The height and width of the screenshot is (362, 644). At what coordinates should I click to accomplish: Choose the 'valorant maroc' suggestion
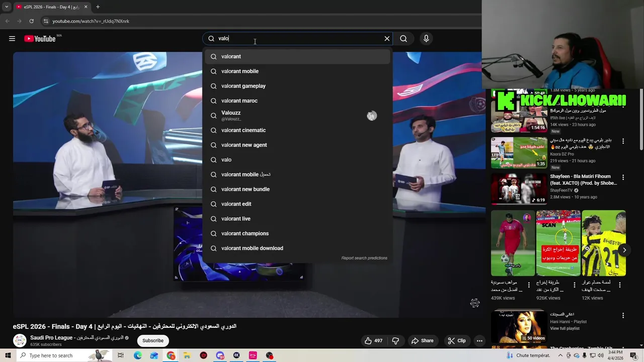click(297, 101)
